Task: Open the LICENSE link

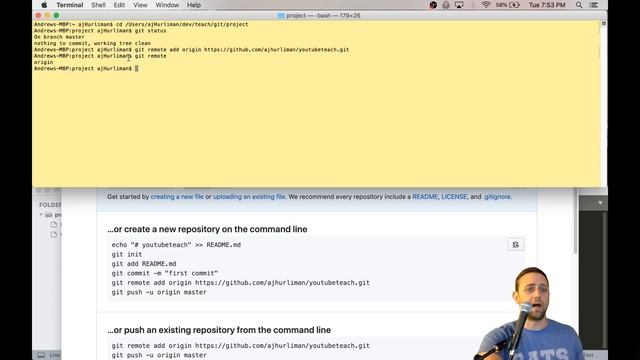Action: pyautogui.click(x=454, y=197)
